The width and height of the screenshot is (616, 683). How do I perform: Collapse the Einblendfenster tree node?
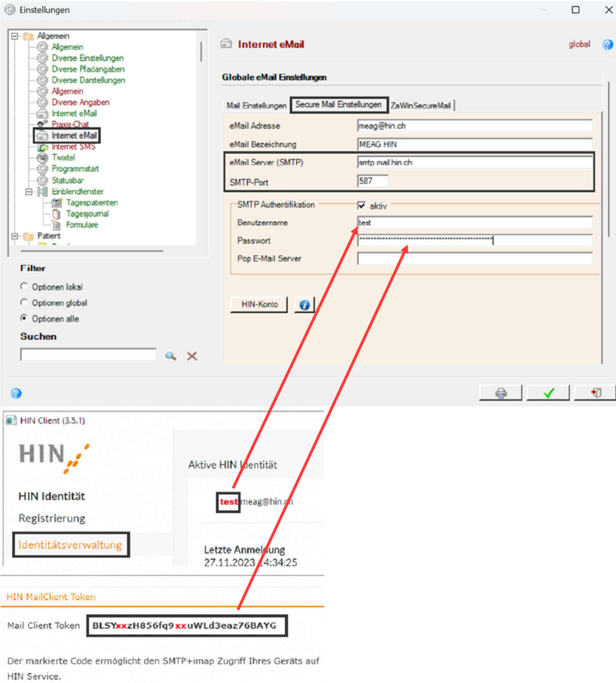tap(29, 192)
